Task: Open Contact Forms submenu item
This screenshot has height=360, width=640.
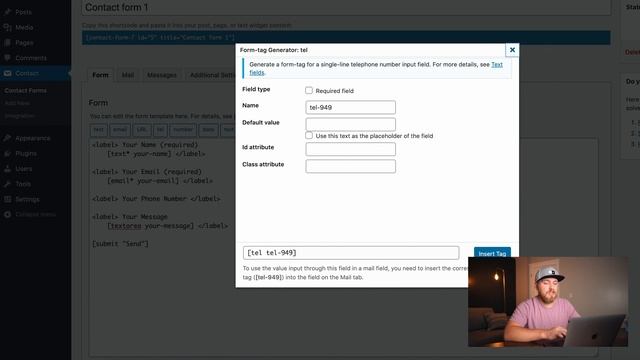Action: [x=25, y=90]
